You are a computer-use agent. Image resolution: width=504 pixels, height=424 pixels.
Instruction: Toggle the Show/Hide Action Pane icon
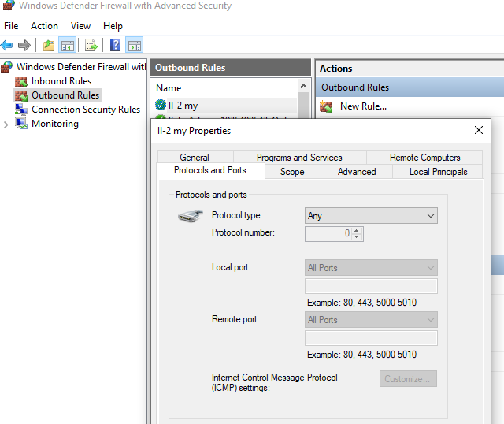135,45
